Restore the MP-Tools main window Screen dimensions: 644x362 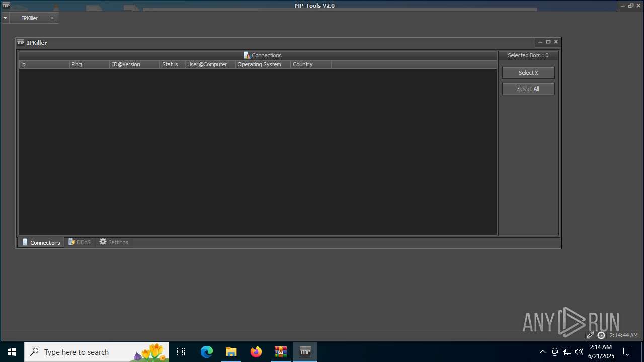[x=631, y=6]
